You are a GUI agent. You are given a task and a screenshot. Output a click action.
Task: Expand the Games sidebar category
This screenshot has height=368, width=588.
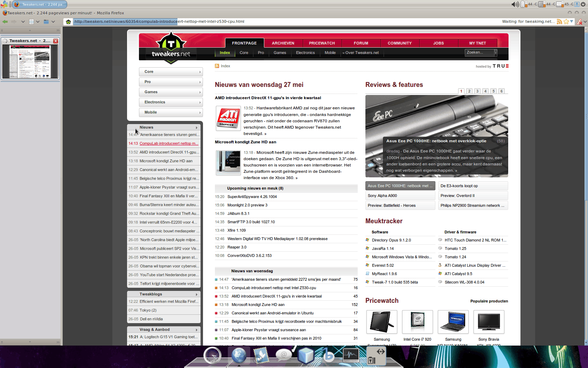coord(170,92)
